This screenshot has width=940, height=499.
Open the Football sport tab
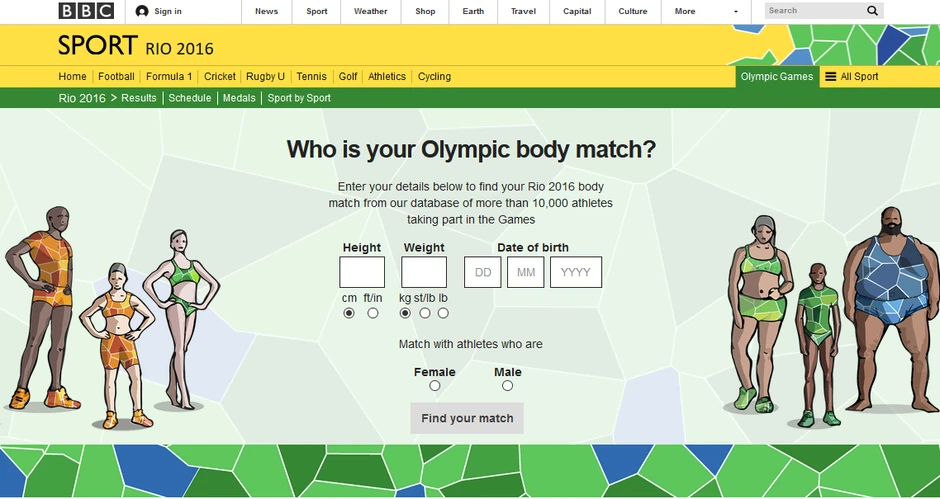pyautogui.click(x=116, y=77)
